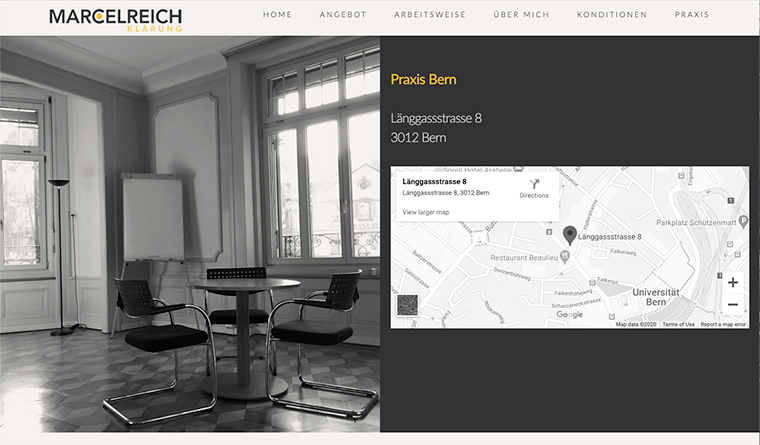Click the Parkplatz Schützenmatt parking icon
The height and width of the screenshot is (445, 760).
(743, 222)
